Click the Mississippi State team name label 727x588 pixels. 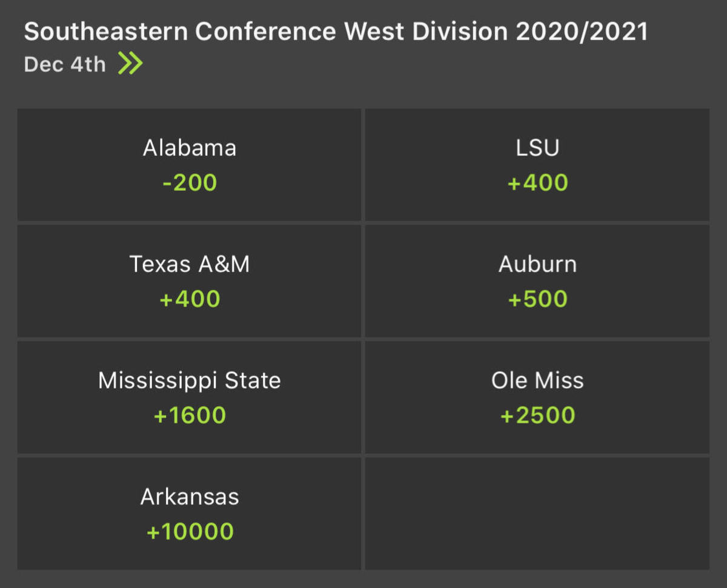[190, 380]
